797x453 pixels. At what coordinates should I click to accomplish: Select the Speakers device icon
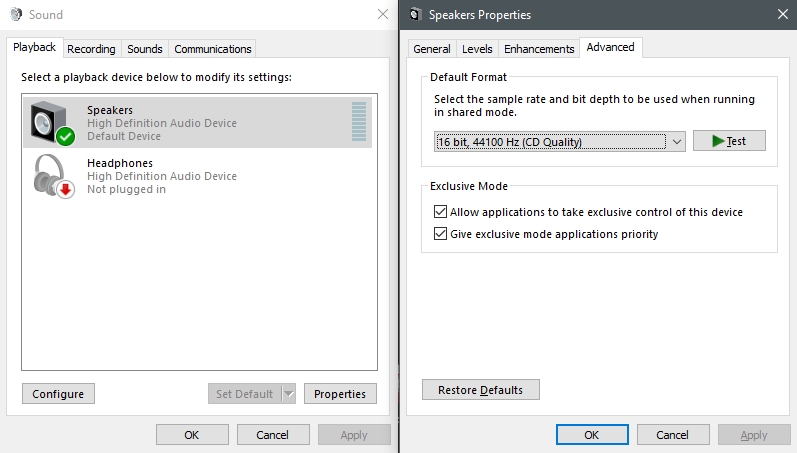tap(52, 123)
